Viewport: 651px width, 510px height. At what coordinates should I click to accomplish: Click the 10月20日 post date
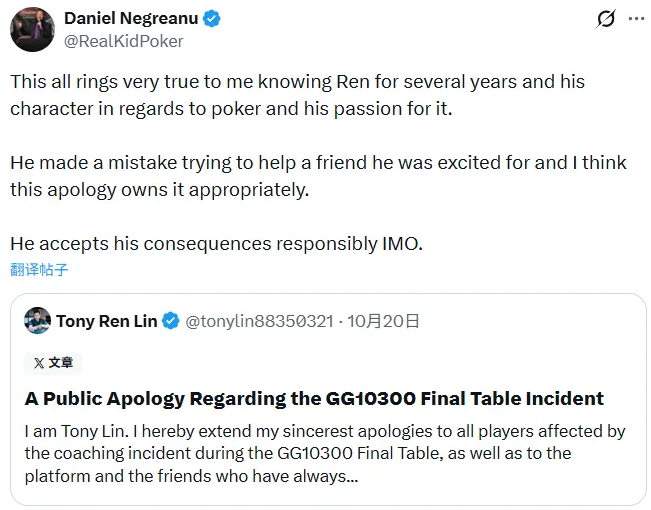click(x=383, y=321)
